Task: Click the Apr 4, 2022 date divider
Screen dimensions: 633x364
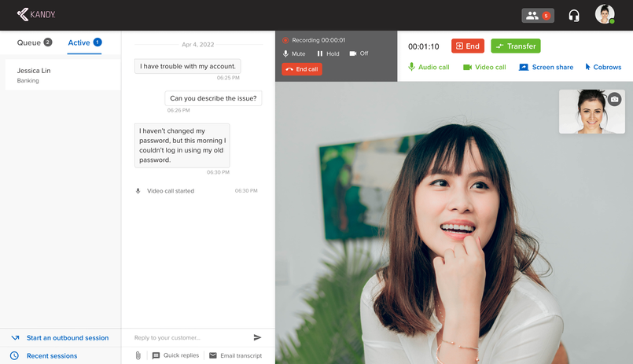Action: 198,44
